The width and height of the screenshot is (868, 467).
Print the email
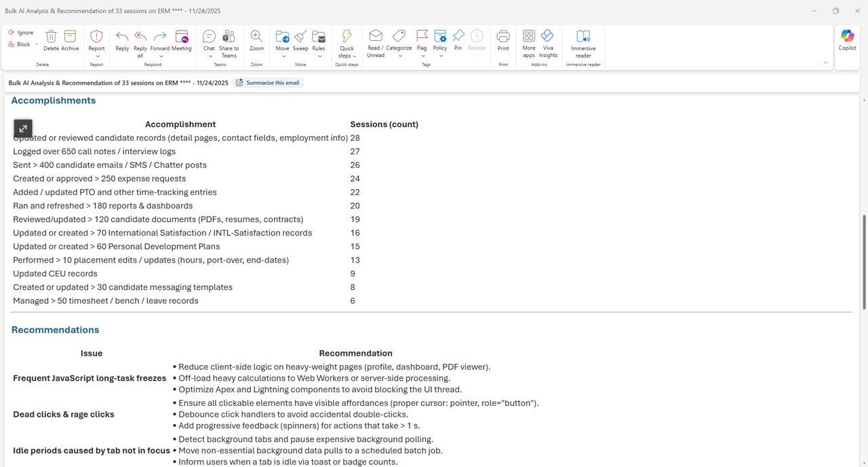(x=503, y=41)
